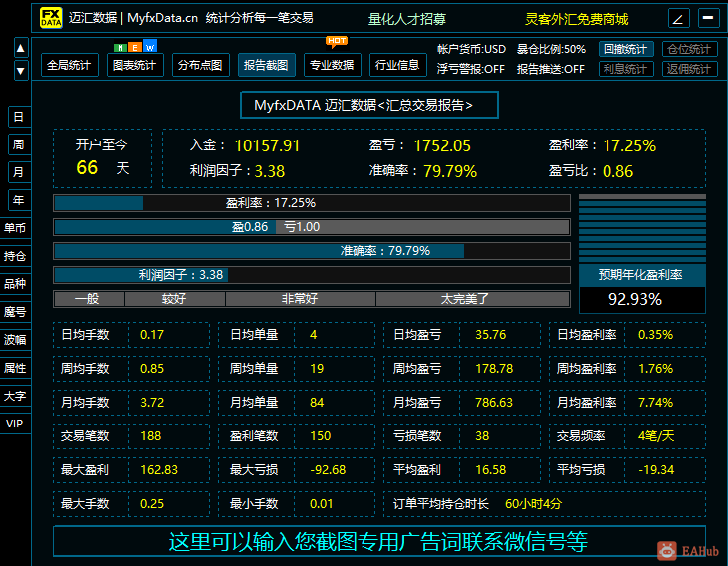This screenshot has width=728, height=566.
Task: Toggle the 回撤统计 button
Action: point(625,49)
